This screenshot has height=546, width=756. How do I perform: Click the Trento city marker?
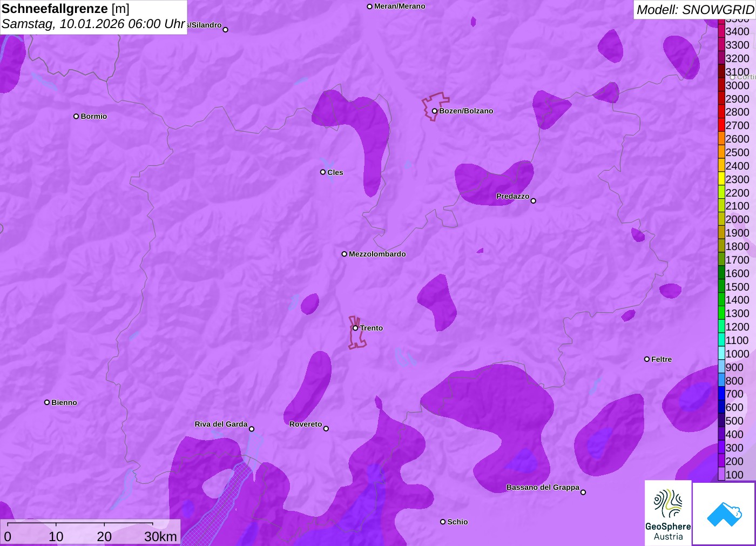tap(355, 328)
